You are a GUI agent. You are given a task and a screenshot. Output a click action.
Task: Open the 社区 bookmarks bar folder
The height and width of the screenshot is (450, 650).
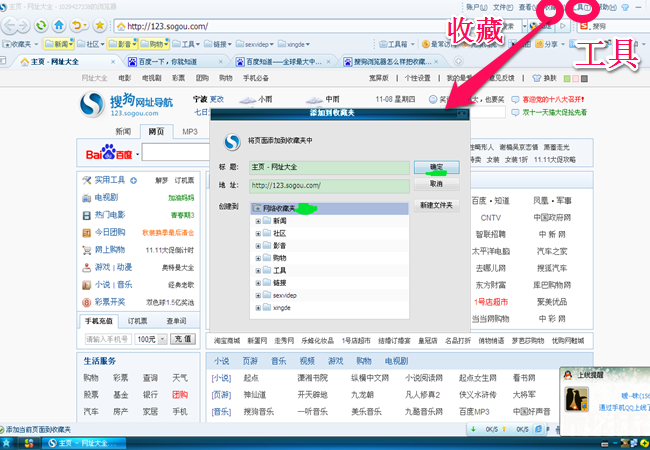(91, 44)
